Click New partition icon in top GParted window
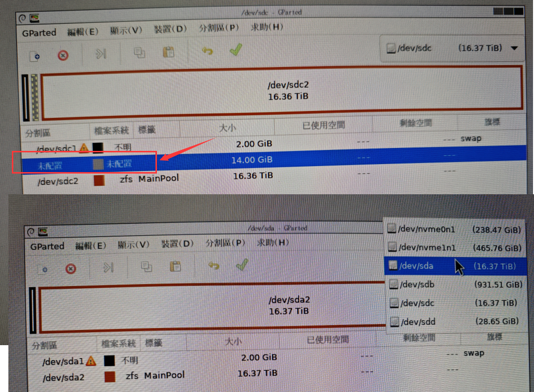The height and width of the screenshot is (392, 534). (x=35, y=56)
